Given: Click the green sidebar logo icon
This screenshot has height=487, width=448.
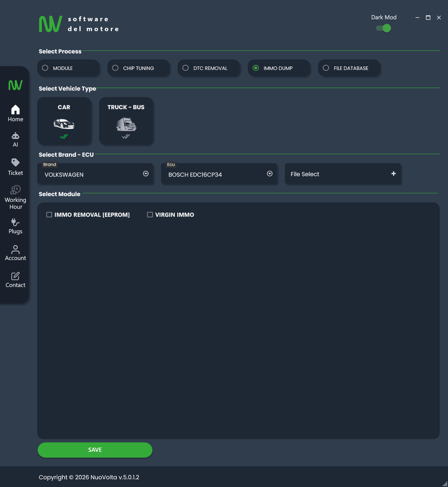Looking at the screenshot, I should click(x=15, y=85).
